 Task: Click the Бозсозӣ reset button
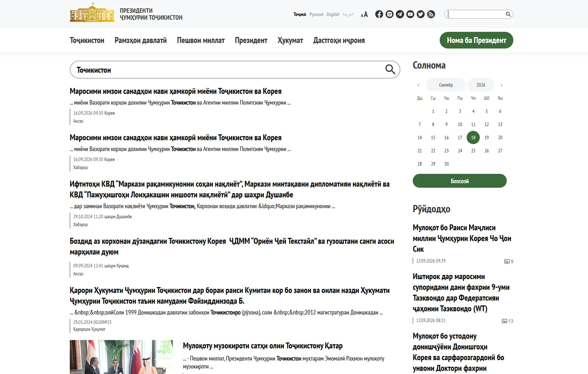(460, 181)
